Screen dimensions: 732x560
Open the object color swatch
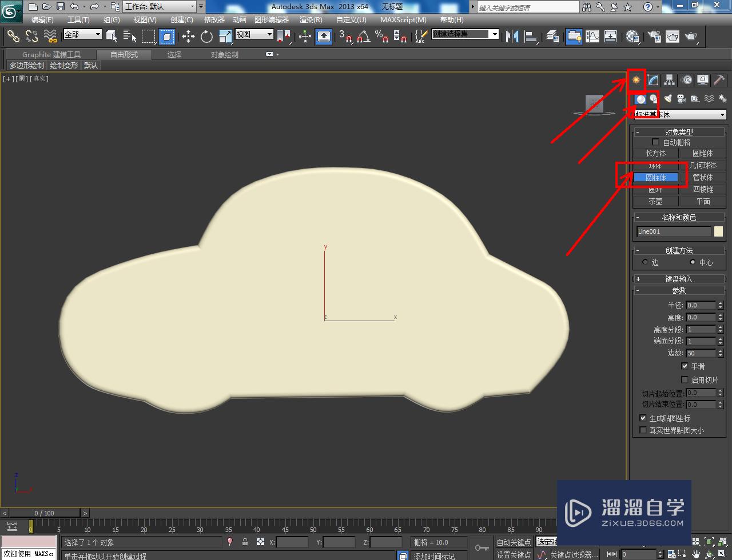[x=718, y=231]
